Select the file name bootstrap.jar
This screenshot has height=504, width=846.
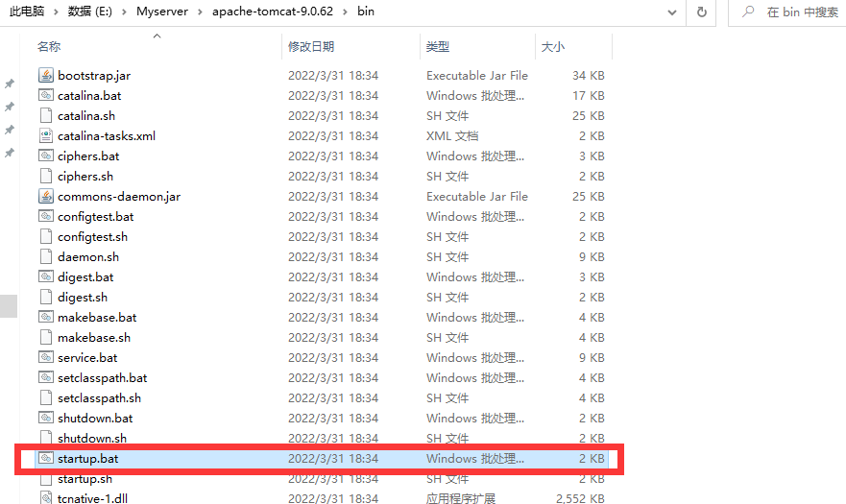pos(94,76)
